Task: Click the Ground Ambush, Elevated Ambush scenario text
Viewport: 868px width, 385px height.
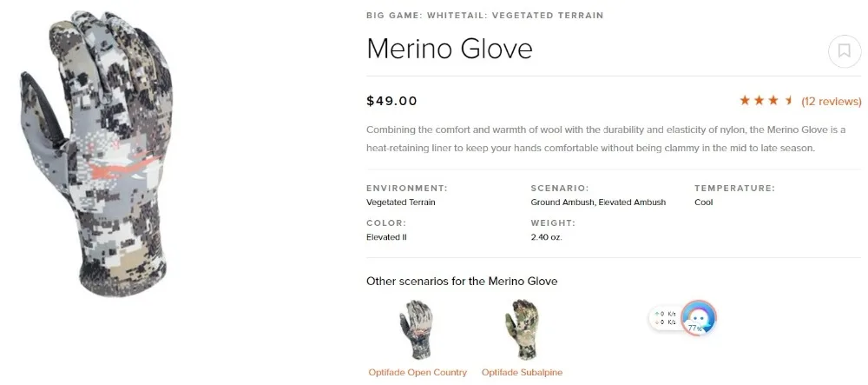Action: pyautogui.click(x=598, y=202)
